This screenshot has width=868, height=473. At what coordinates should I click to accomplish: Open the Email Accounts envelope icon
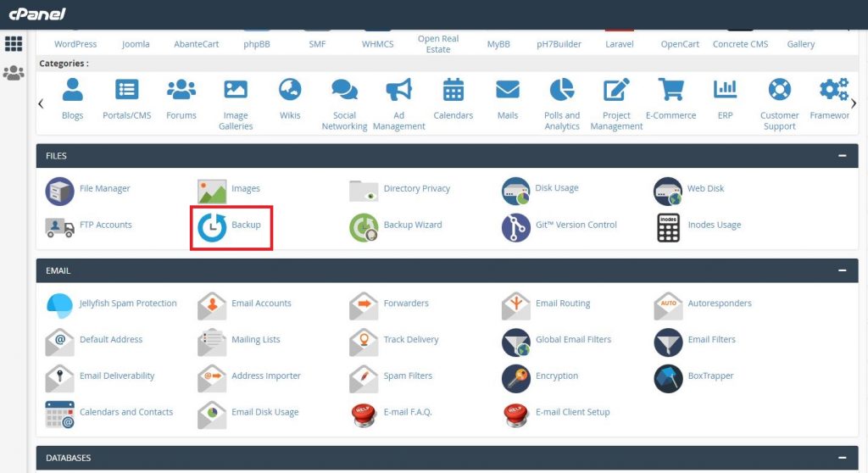[212, 306]
